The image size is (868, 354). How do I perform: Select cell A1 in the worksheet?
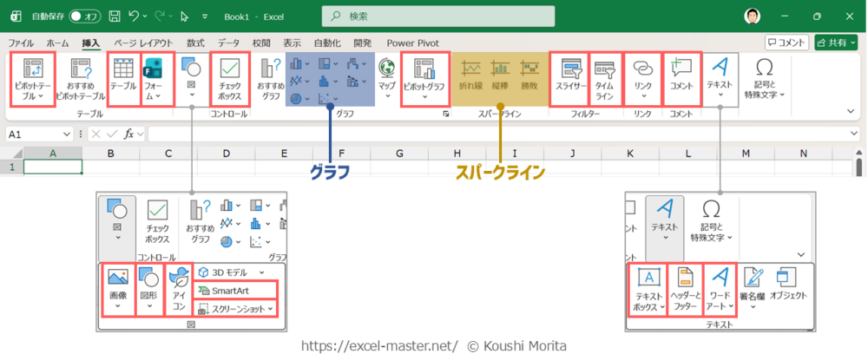point(53,167)
